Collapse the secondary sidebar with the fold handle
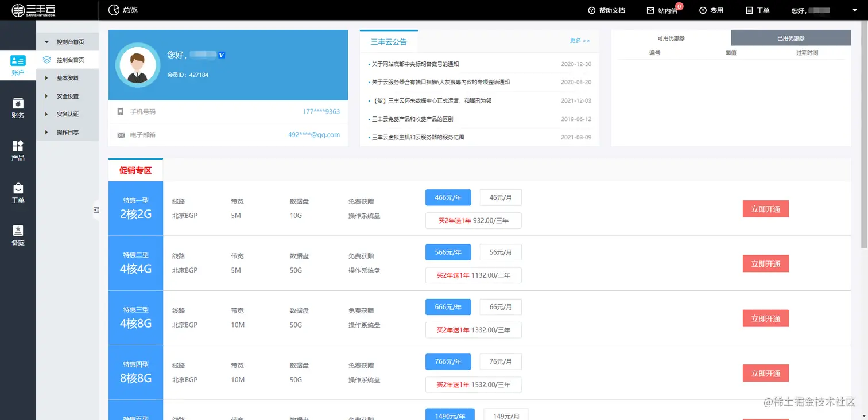868x420 pixels. (x=96, y=211)
